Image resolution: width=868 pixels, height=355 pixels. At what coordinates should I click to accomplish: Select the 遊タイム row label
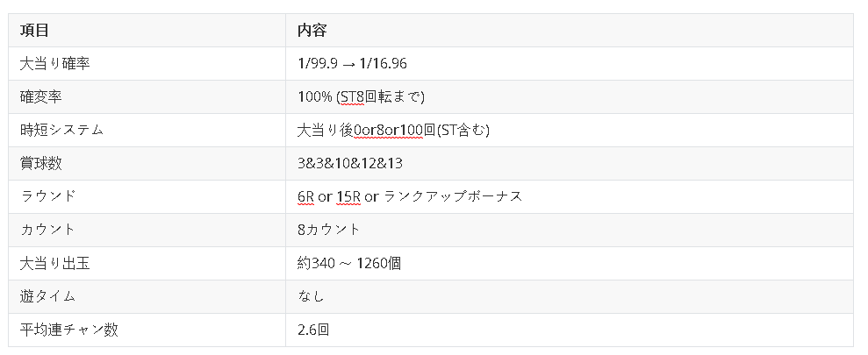point(47,296)
